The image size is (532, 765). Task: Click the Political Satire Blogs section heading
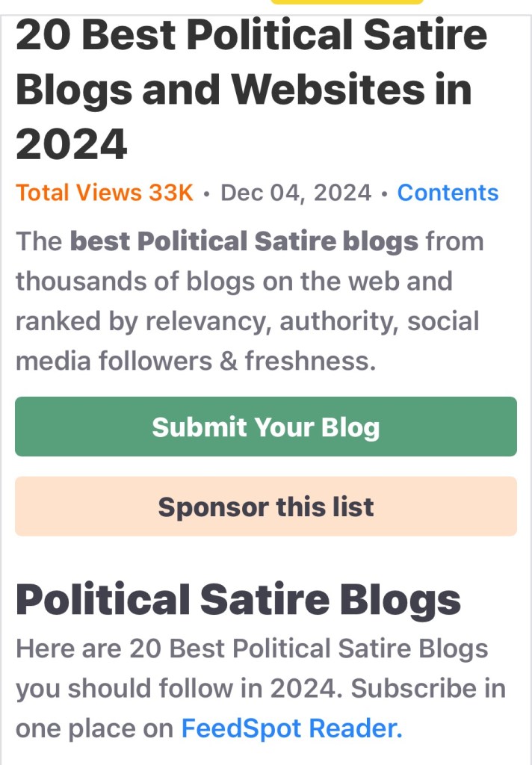[238, 600]
